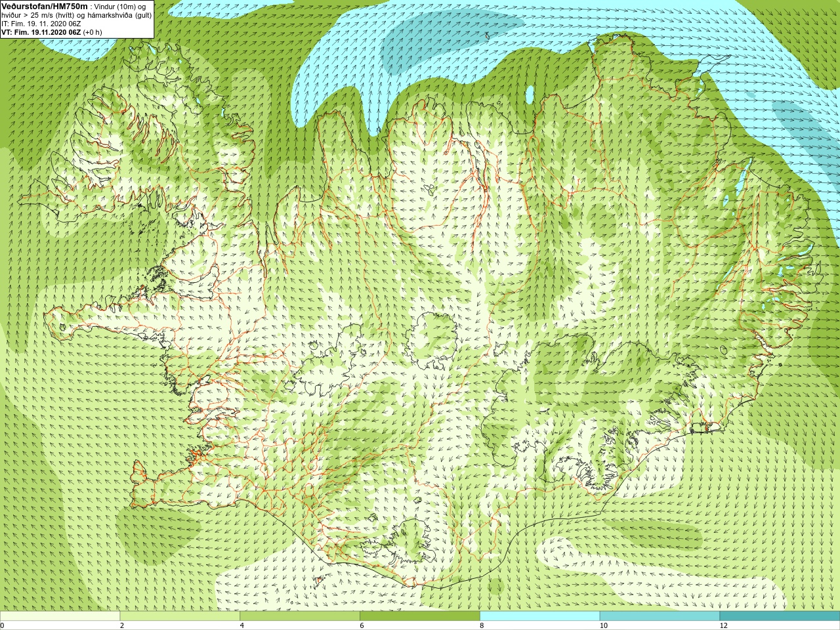Click the 10–12 m/s turquoise legend swatch
Image resolution: width=840 pixels, height=630 pixels.
[x=660, y=616]
